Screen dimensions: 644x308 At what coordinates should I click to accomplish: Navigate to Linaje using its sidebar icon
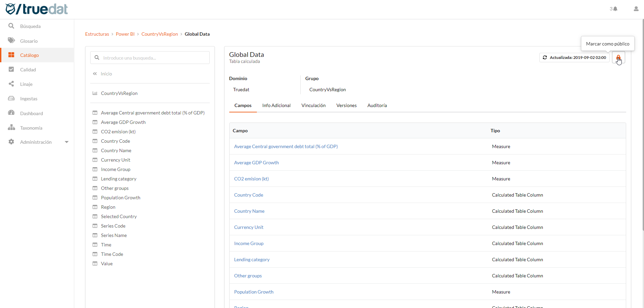[x=11, y=84]
